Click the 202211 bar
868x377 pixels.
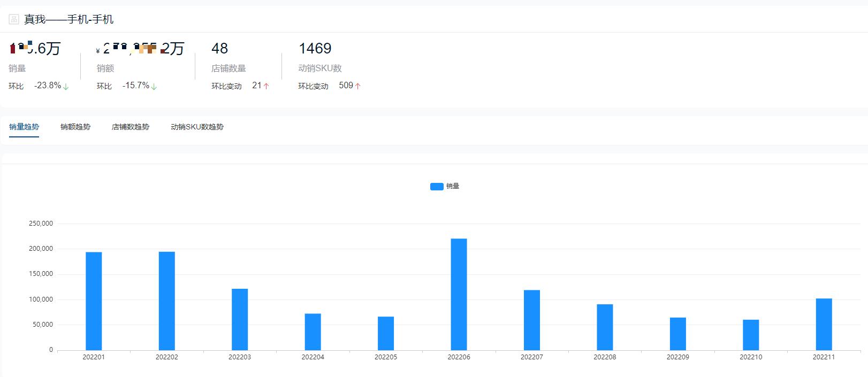pyautogui.click(x=824, y=324)
